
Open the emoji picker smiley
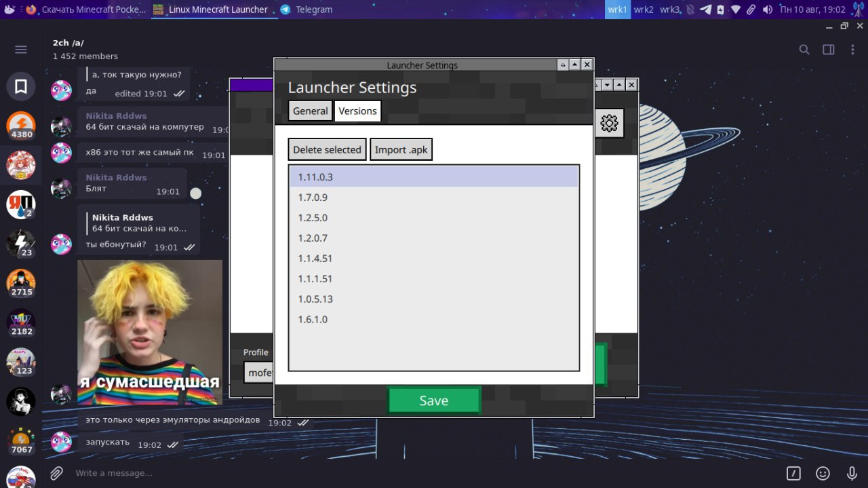click(x=823, y=473)
